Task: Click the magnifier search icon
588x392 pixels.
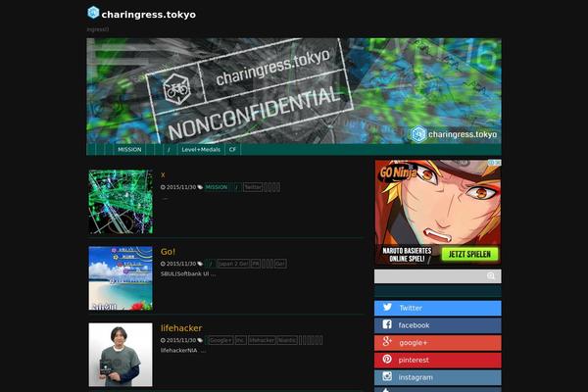Action: click(491, 276)
